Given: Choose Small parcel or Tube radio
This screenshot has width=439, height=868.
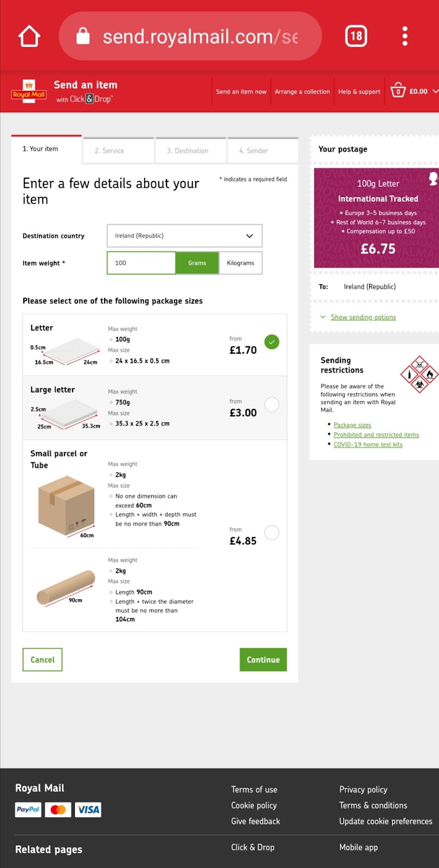Looking at the screenshot, I should point(272,533).
